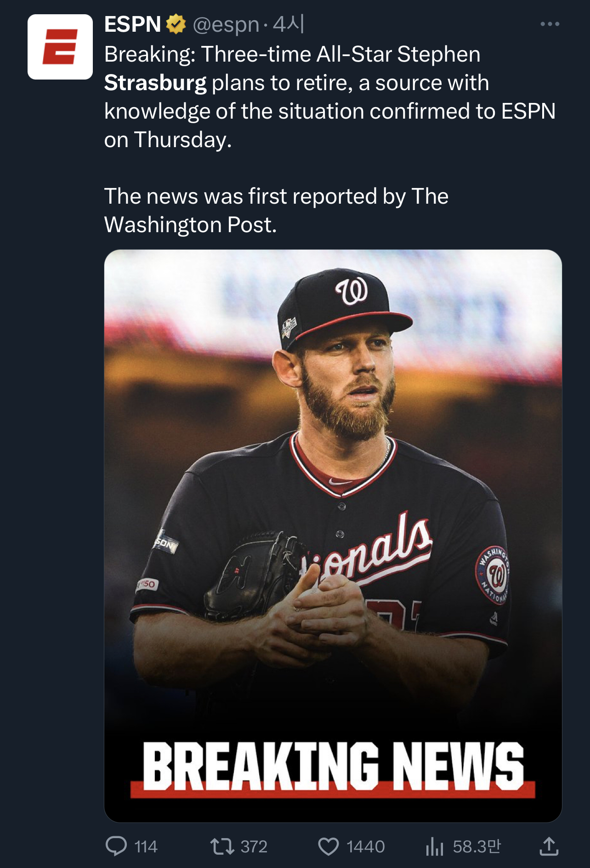The height and width of the screenshot is (868, 590).
Task: Open the @espn handle link
Action: (226, 25)
